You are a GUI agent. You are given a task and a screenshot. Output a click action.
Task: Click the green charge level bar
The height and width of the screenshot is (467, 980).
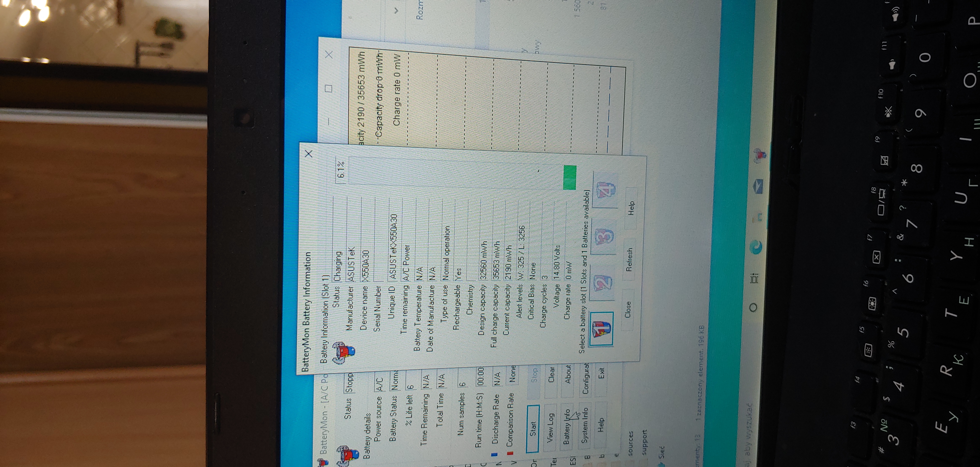pos(570,177)
